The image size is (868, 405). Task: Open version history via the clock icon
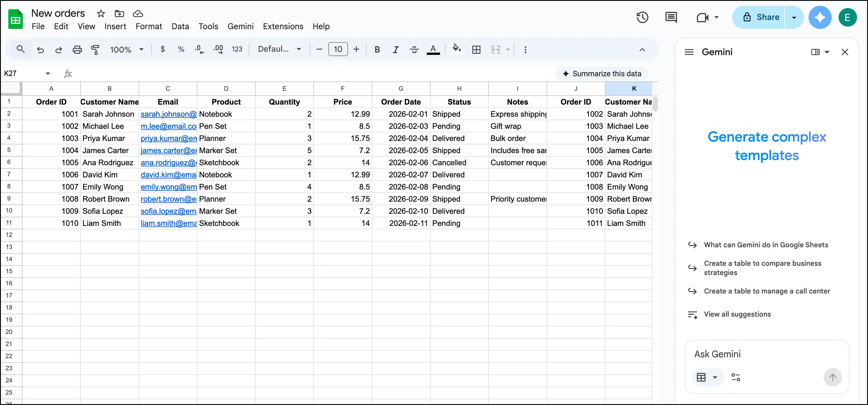pos(642,17)
